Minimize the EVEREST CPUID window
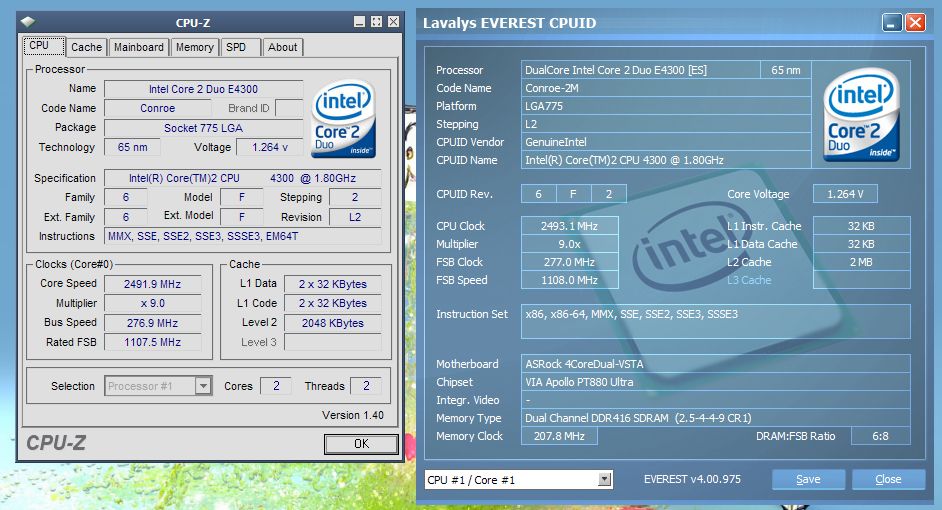 coord(892,23)
